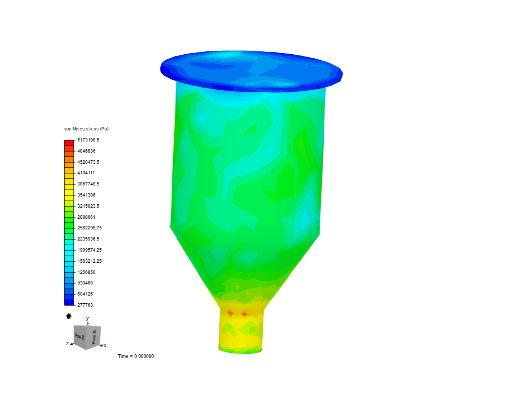Click the legend value 2235936.5

point(88,239)
